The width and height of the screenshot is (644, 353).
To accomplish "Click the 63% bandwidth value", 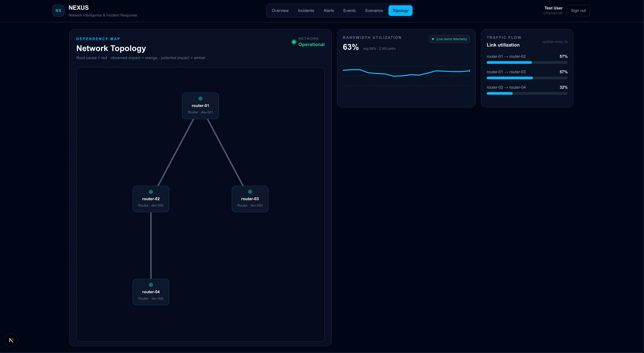I will pyautogui.click(x=351, y=47).
